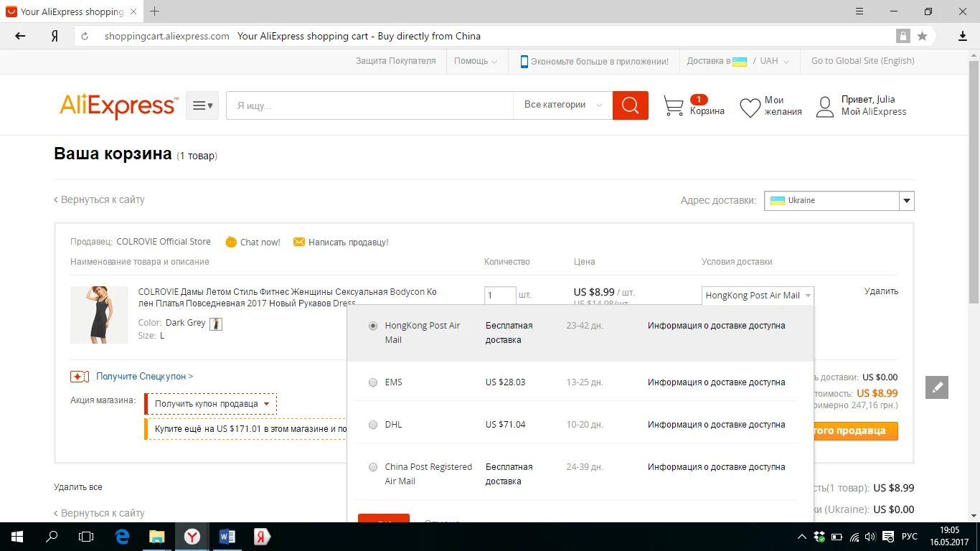
Task: Click the orange search magnifier button
Action: 630,105
